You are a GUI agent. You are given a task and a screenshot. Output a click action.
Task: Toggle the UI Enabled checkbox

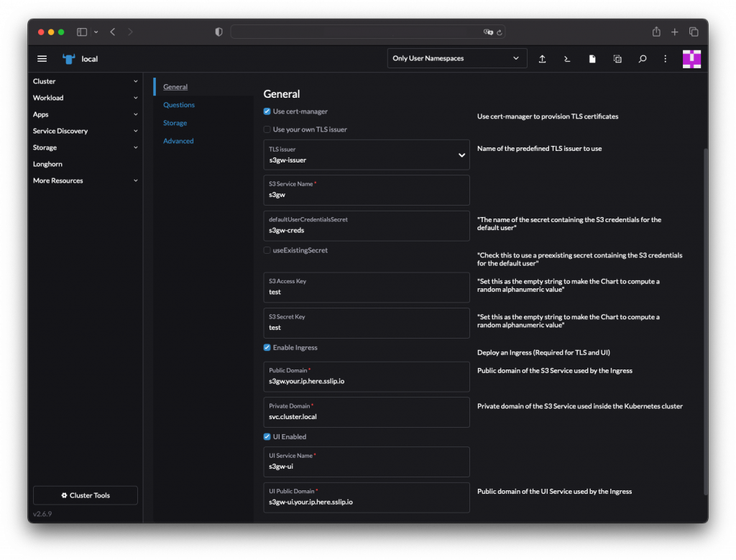pos(267,436)
